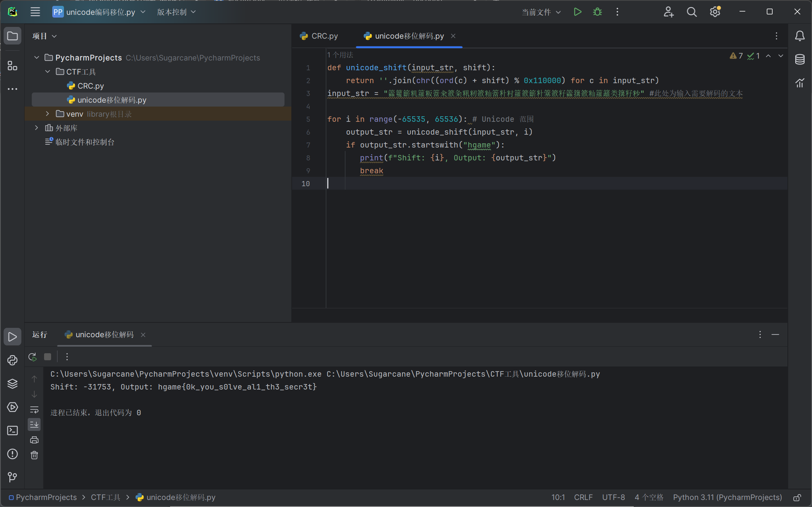Toggle soft-wrap in the run console
The image size is (812, 507).
point(34,409)
